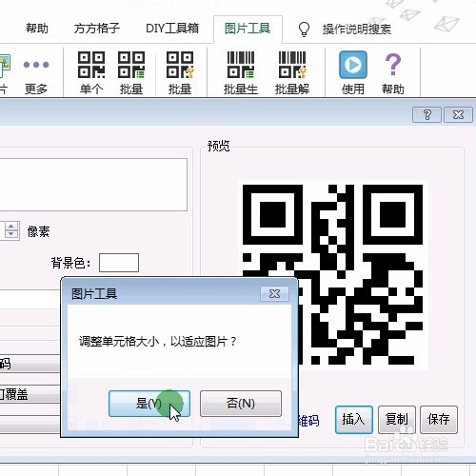Viewport: 476px width, 476px height.
Task: Open the DIY工具箱 tab
Action: click(x=172, y=29)
